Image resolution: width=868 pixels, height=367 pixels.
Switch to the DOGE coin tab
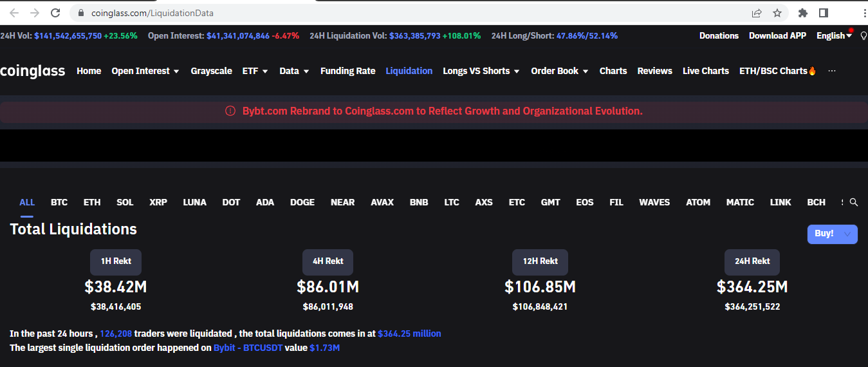[x=302, y=202]
